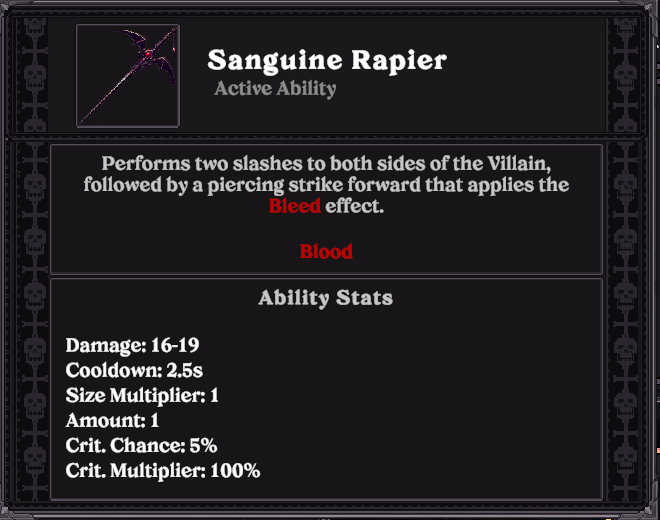Click the red gem on rapier image

148,54
